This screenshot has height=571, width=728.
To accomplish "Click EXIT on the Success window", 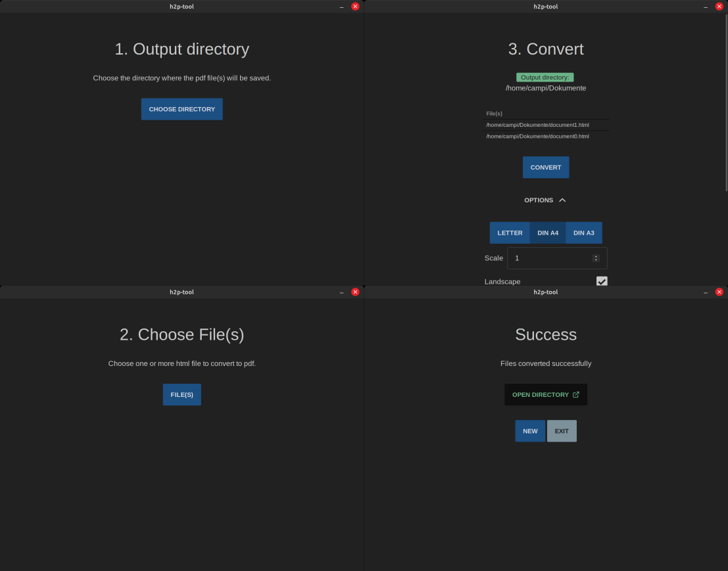I will coord(562,430).
